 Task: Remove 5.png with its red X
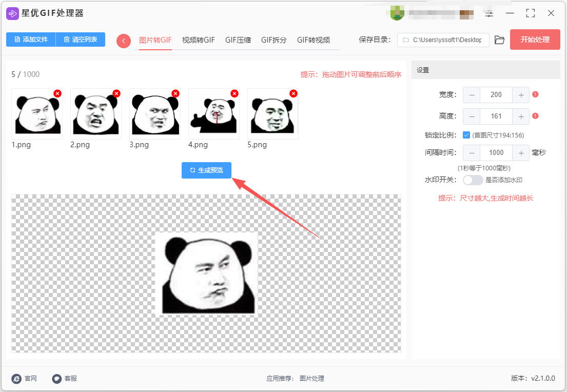point(294,93)
